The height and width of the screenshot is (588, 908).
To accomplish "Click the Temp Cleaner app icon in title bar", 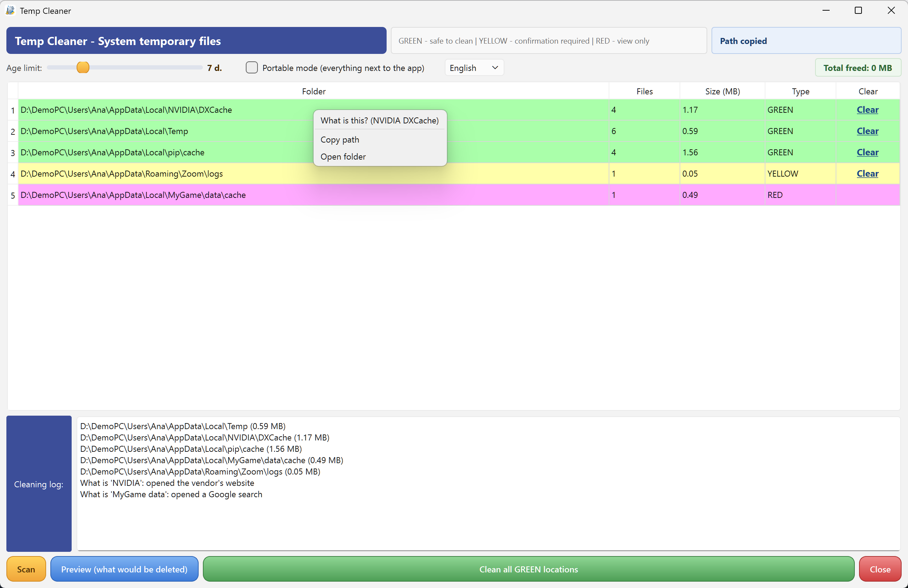I will point(10,10).
